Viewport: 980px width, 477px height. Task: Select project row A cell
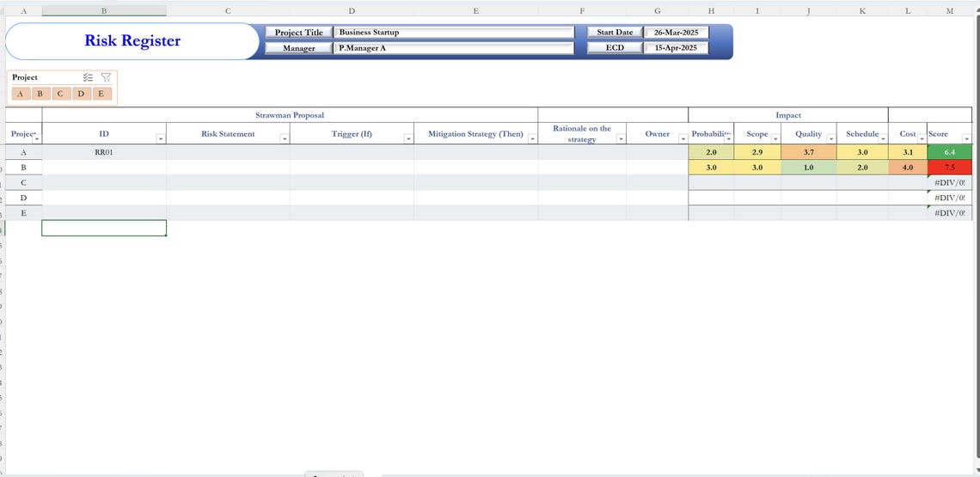23,152
